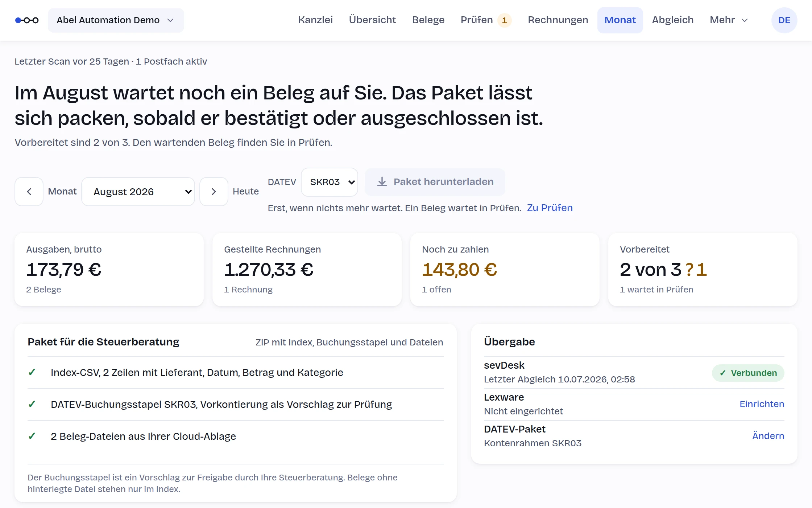Image resolution: width=812 pixels, height=508 pixels.
Task: Click the '1 offen' text
Action: (436, 290)
